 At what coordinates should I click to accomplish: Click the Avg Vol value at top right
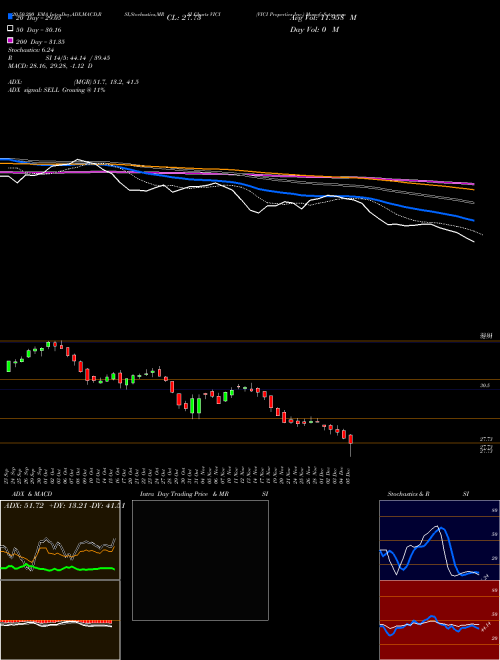tap(323, 18)
